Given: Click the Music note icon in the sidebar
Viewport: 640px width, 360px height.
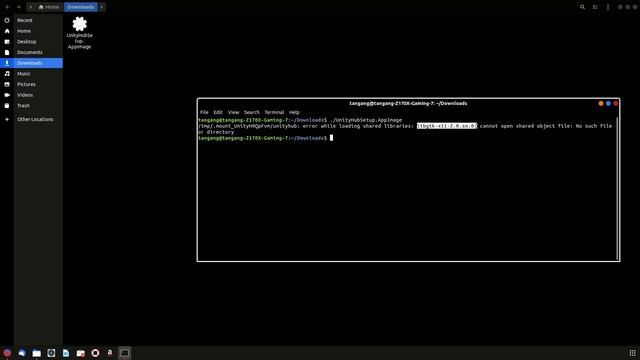Looking at the screenshot, I should coord(7,73).
